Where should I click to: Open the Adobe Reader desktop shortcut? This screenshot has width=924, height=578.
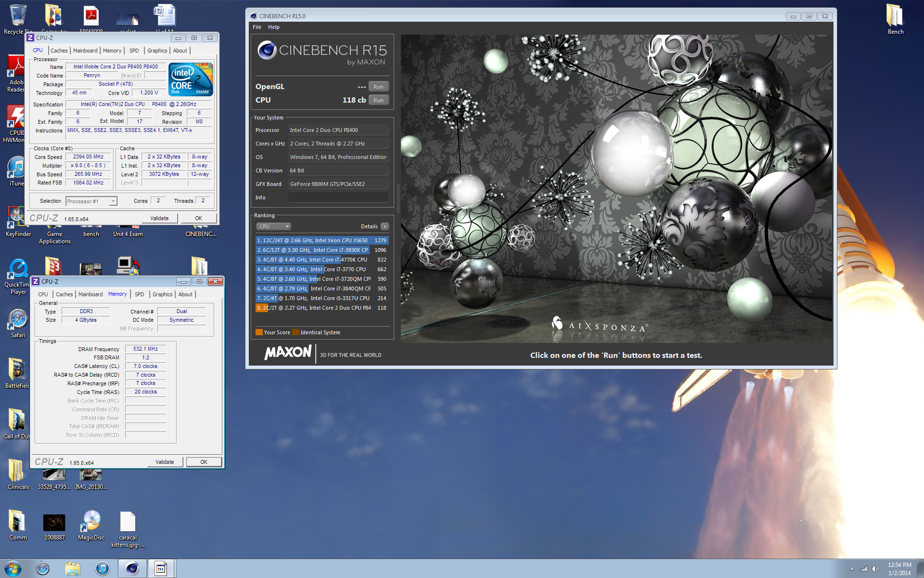[15, 73]
